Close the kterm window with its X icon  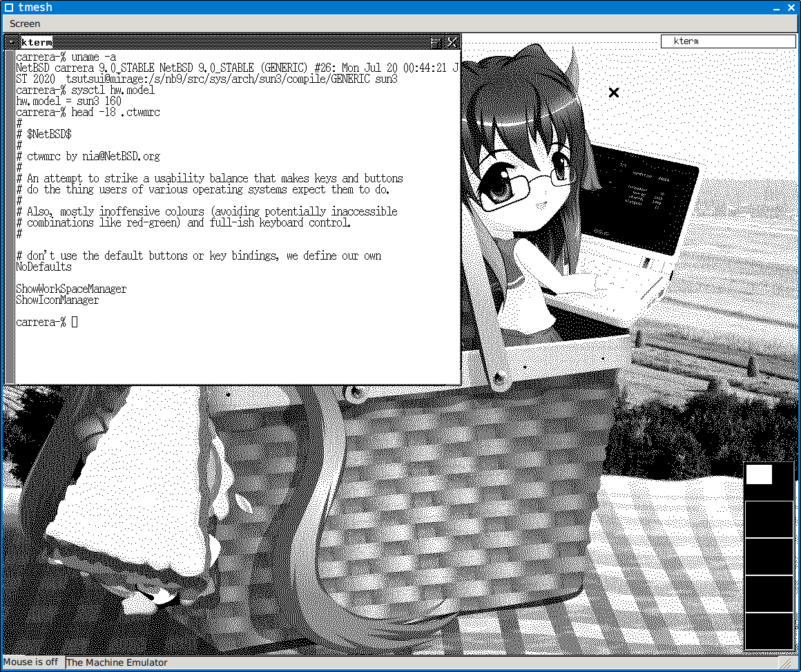click(452, 42)
